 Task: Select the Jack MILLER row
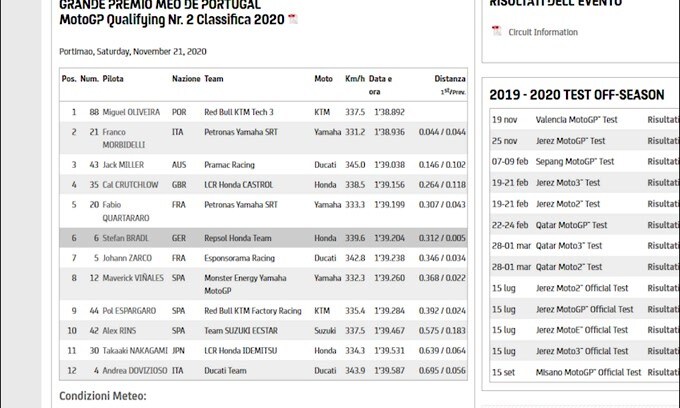point(263,165)
